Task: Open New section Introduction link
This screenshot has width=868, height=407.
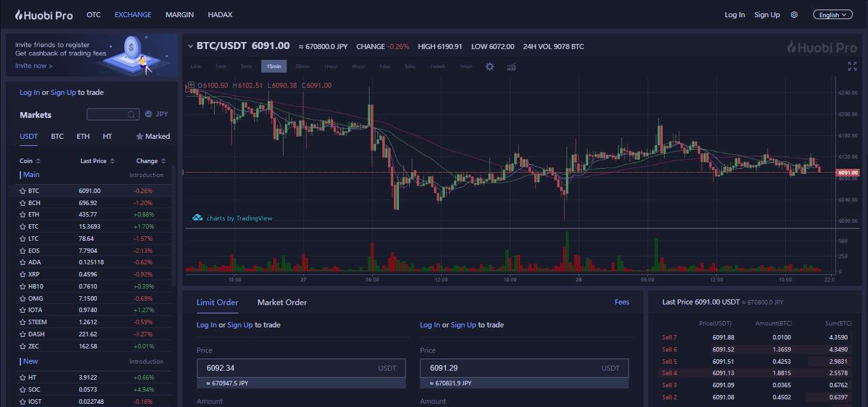Action: [x=147, y=362]
